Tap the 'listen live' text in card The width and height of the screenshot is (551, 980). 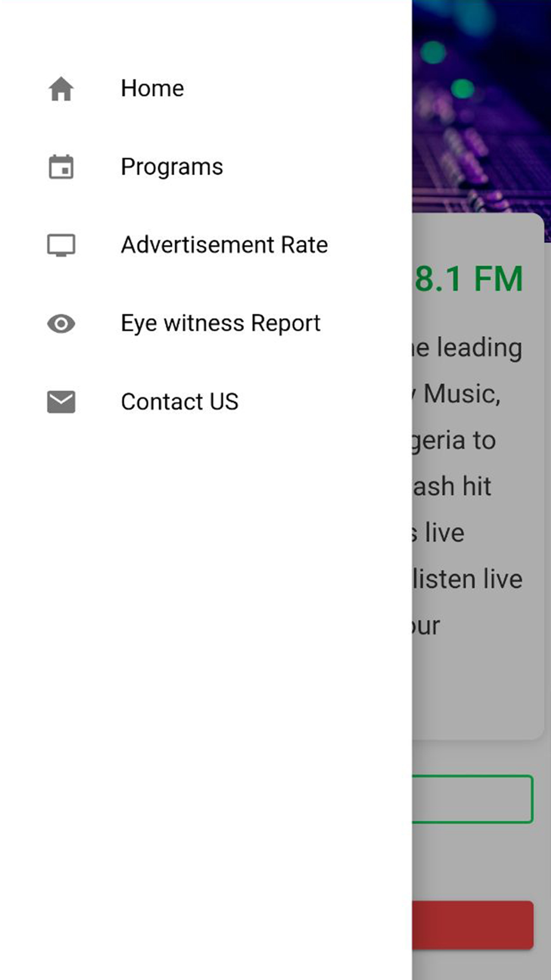click(468, 579)
